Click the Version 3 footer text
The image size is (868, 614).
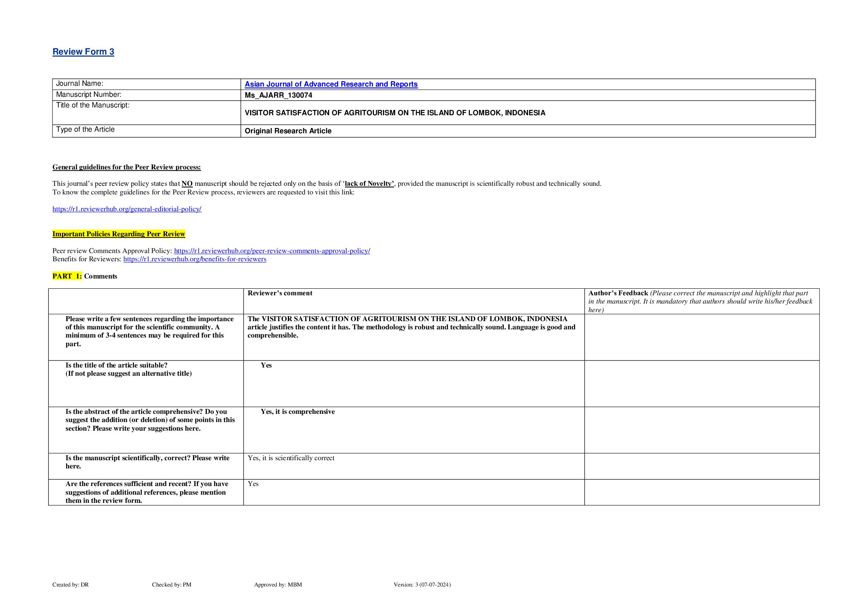click(422, 585)
